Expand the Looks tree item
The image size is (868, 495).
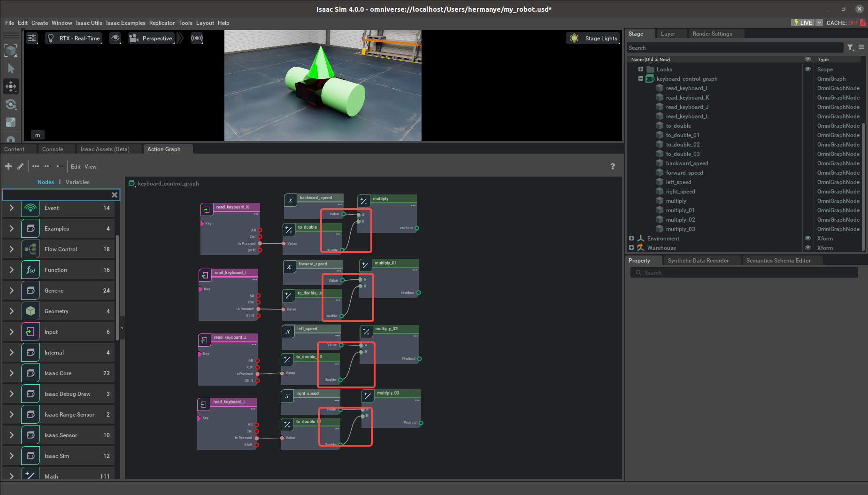641,69
